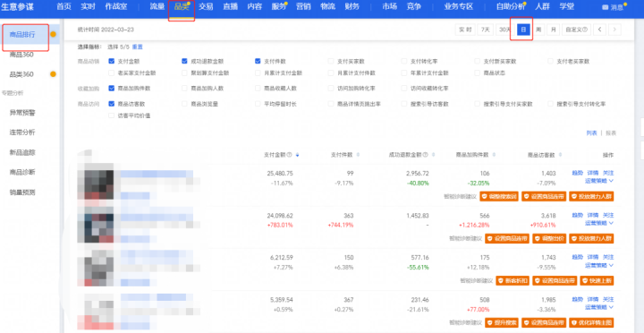Expand 运营策略 for the 6,212.59 row

pos(599,265)
